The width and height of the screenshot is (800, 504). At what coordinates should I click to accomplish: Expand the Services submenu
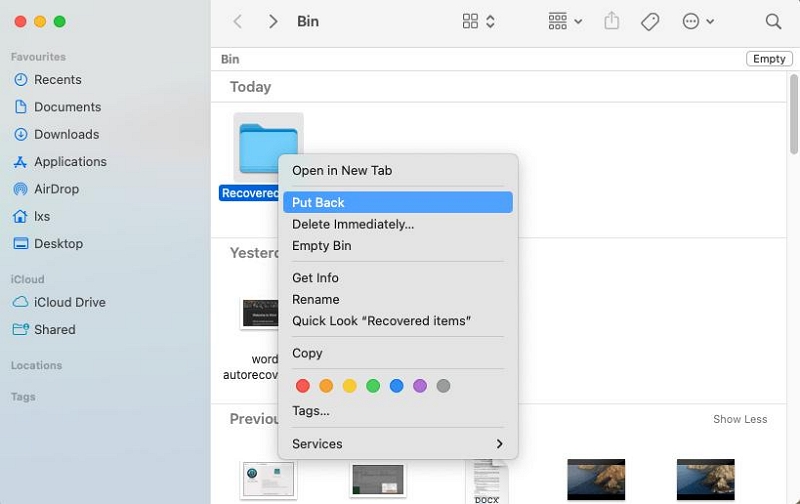[x=398, y=444]
